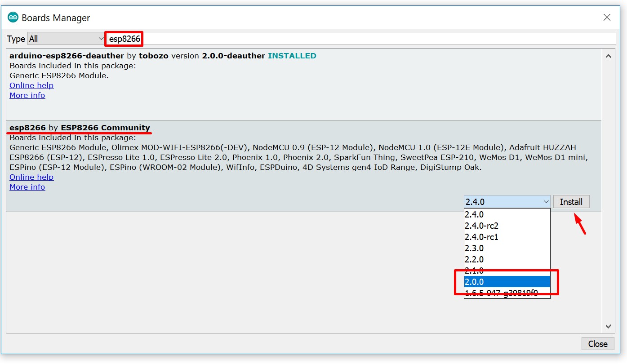Click scrollbar up arrow in package list

pos(608,56)
